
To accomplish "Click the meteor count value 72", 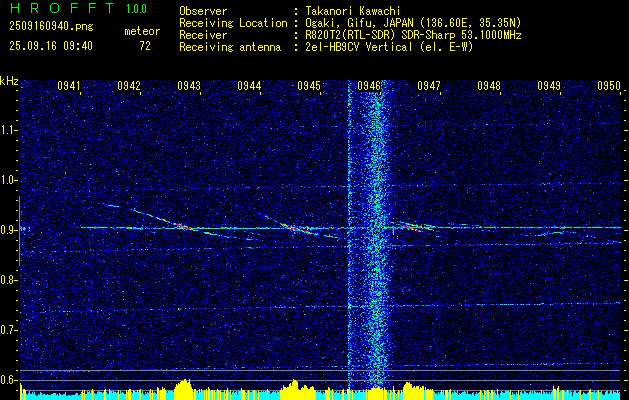I will (145, 46).
